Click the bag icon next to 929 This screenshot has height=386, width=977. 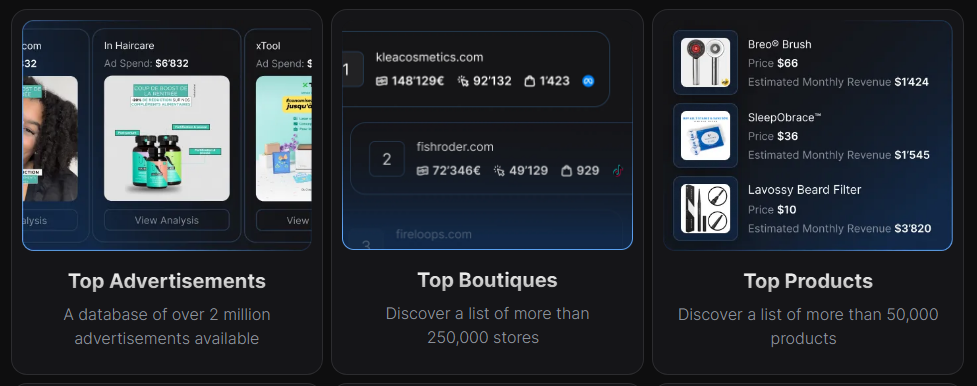(x=566, y=171)
